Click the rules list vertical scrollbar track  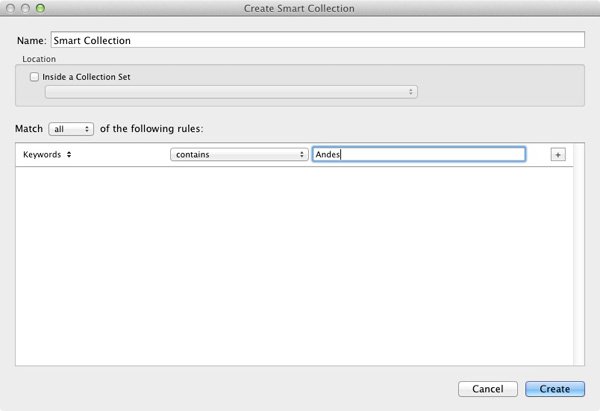pos(579,254)
